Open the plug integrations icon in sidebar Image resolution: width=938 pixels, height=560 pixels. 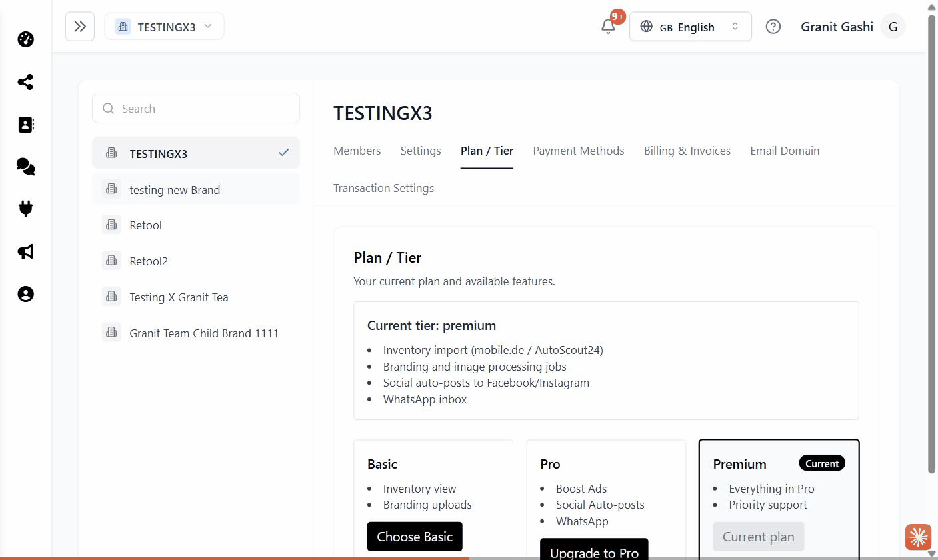[x=25, y=209]
